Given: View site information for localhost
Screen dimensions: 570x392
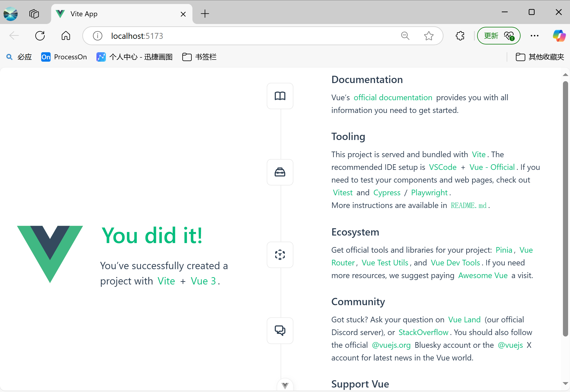Looking at the screenshot, I should (x=97, y=36).
